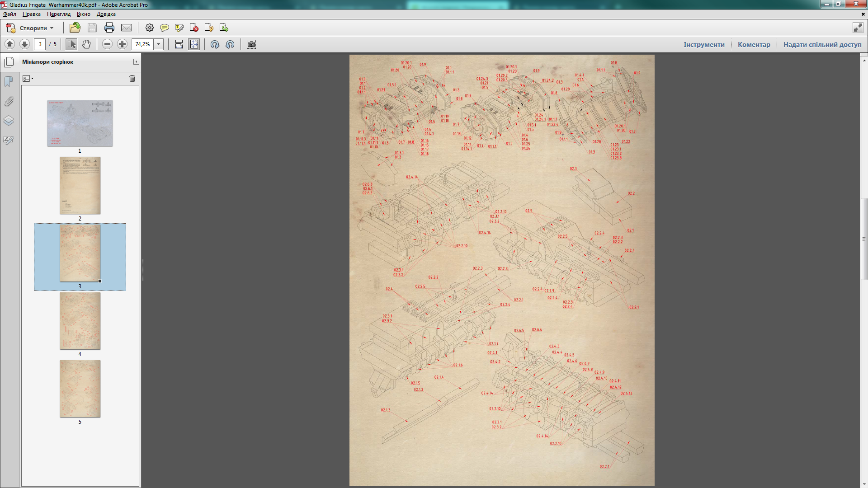Select page 1 thumbnail

80,123
